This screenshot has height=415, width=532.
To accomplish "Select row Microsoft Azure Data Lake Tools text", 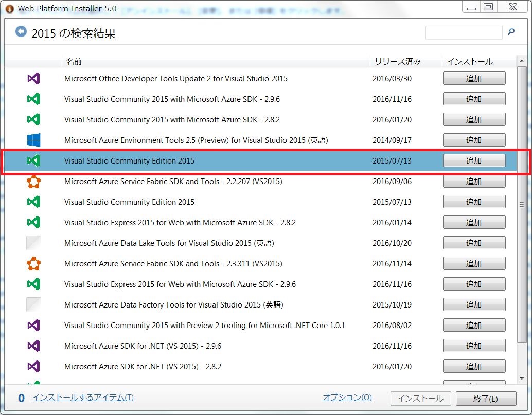I will click(x=169, y=243).
